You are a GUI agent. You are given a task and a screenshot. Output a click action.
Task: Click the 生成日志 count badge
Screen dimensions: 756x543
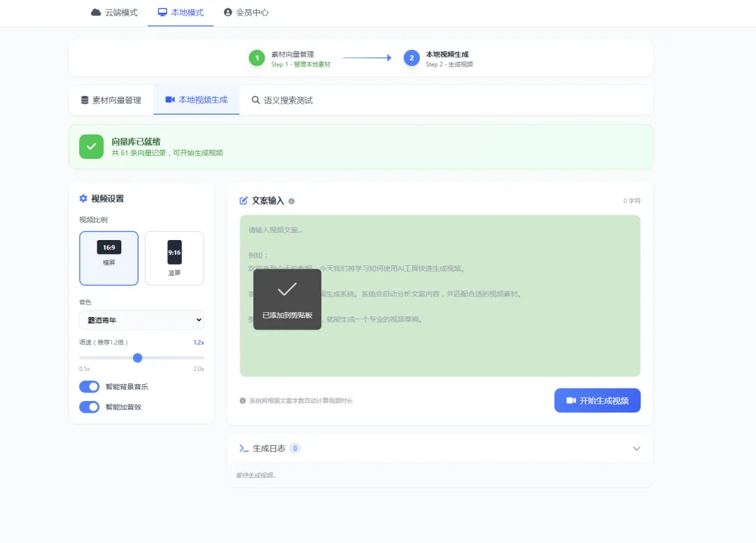(295, 449)
